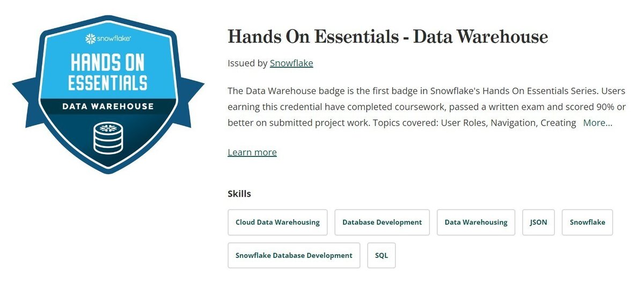Click the DATA WAREHOUSE banner on the badge
This screenshot has width=644, height=281.
pos(108,106)
